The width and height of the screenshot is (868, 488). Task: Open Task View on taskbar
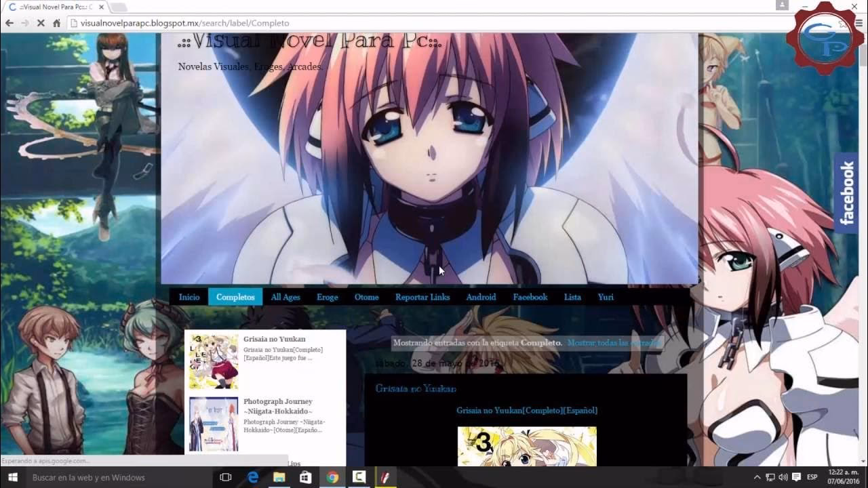point(226,477)
